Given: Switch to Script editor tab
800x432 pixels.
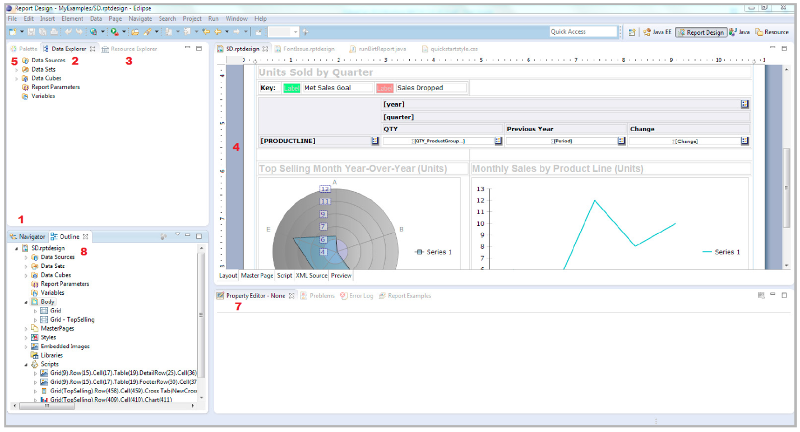Looking at the screenshot, I should 284,275.
